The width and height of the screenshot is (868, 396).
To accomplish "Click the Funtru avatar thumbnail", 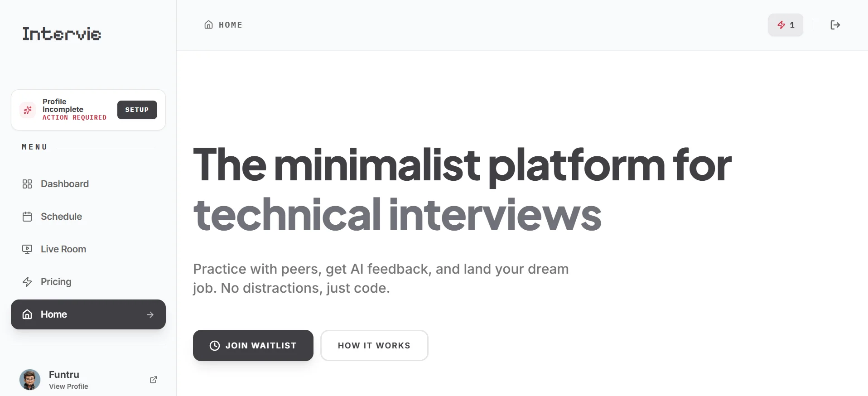I will coord(29,380).
